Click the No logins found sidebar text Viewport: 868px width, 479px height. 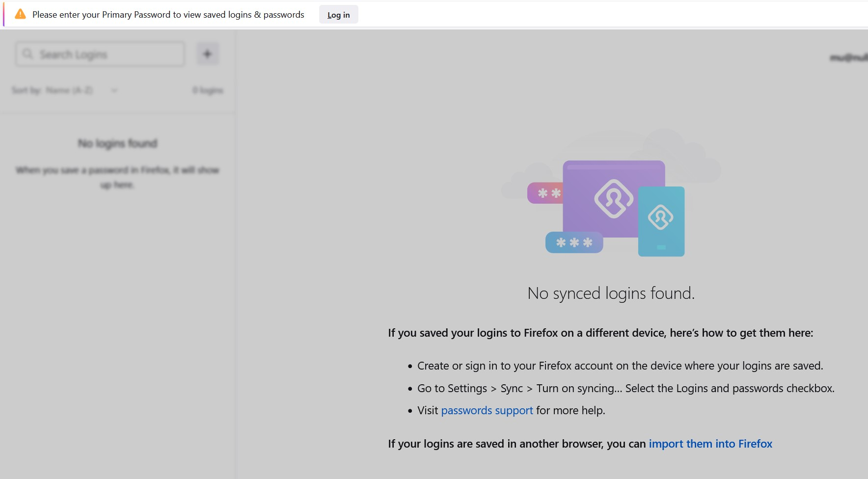point(118,143)
